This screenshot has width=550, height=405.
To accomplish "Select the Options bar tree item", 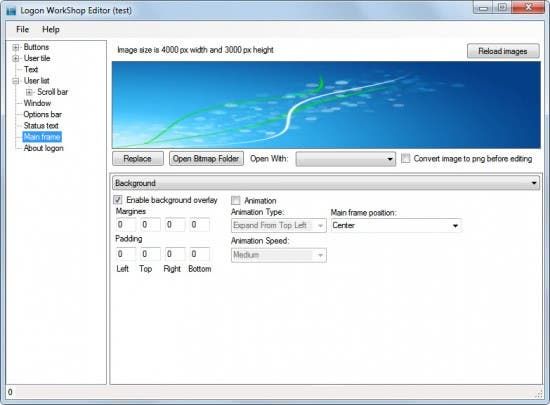I will coord(42,114).
